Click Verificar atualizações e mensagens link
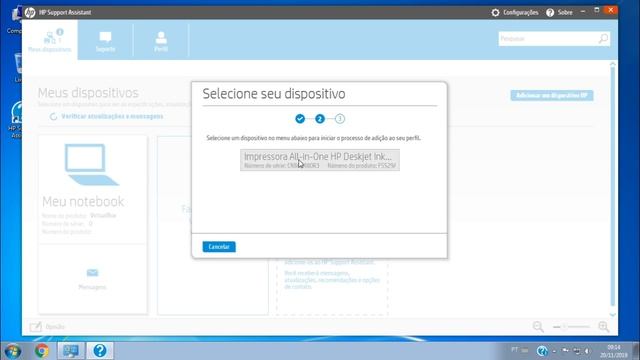The width and height of the screenshot is (640, 360). tap(112, 117)
